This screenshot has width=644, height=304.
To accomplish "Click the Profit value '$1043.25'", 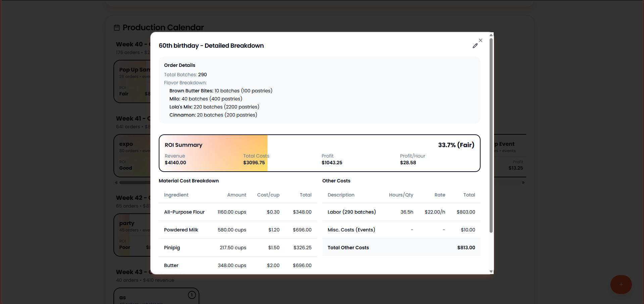I will point(332,163).
